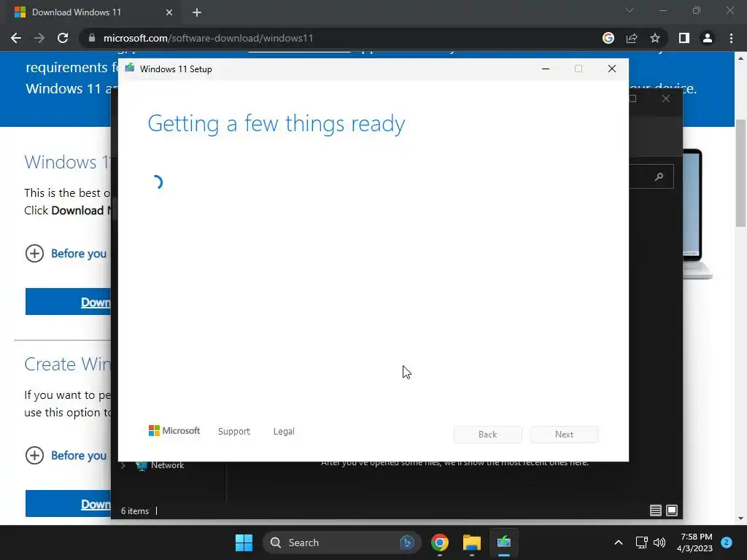This screenshot has height=560, width=747.
Task: Click the upper blue Download button
Action: click(68, 301)
